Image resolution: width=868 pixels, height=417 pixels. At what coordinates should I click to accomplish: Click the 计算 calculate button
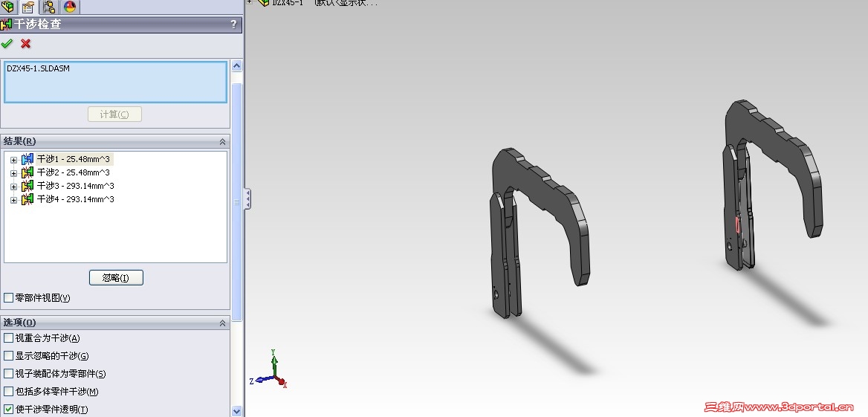pos(114,114)
